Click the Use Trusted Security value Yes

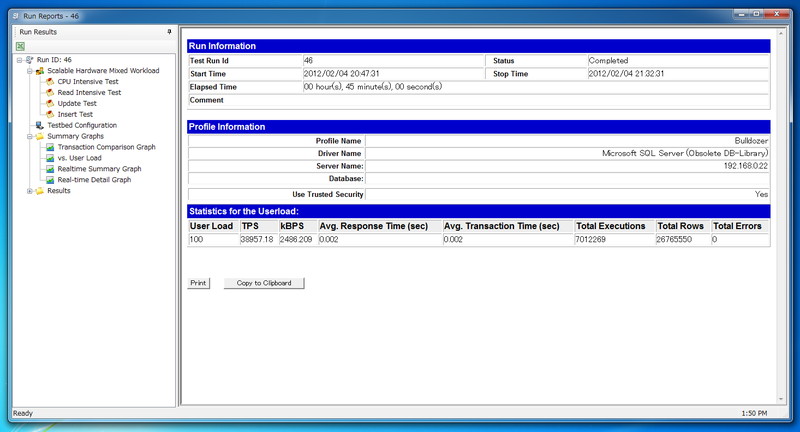click(x=761, y=194)
